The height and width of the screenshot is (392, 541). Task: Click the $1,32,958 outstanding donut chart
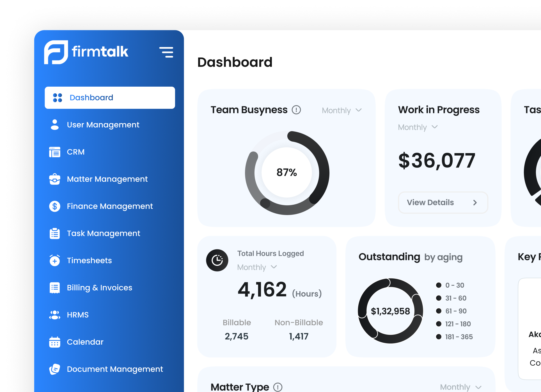(390, 311)
